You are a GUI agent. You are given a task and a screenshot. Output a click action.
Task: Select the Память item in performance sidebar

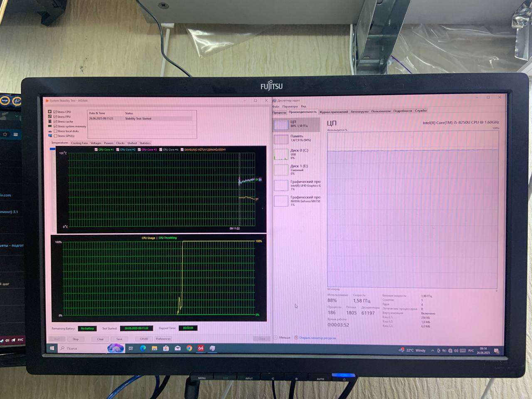(x=296, y=138)
